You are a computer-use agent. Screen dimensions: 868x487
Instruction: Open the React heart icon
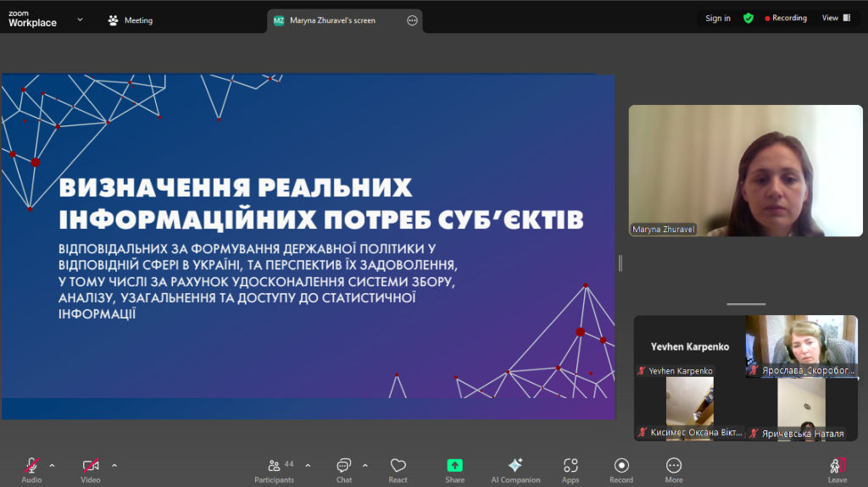398,466
